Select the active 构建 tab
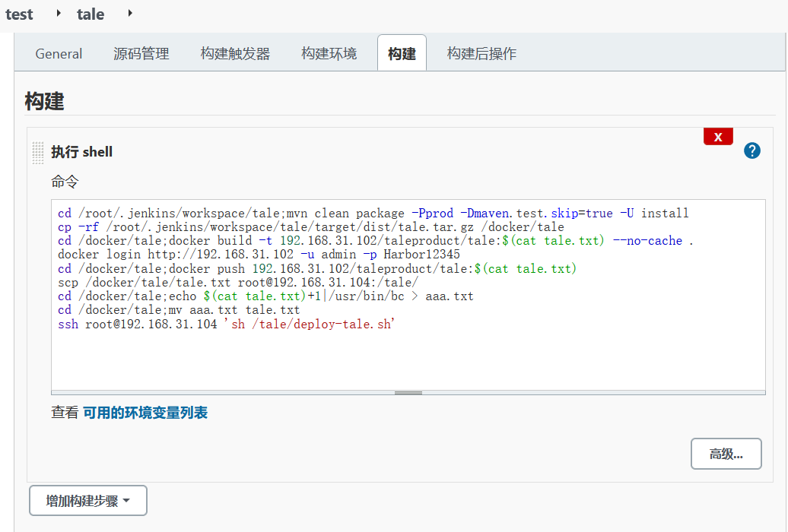The width and height of the screenshot is (788, 532). pyautogui.click(x=402, y=53)
